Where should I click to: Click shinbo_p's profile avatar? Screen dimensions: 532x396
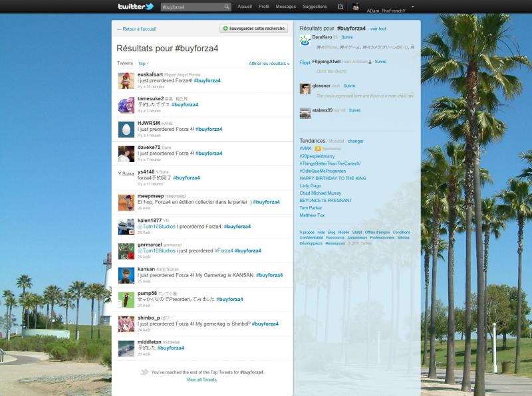pos(126,324)
